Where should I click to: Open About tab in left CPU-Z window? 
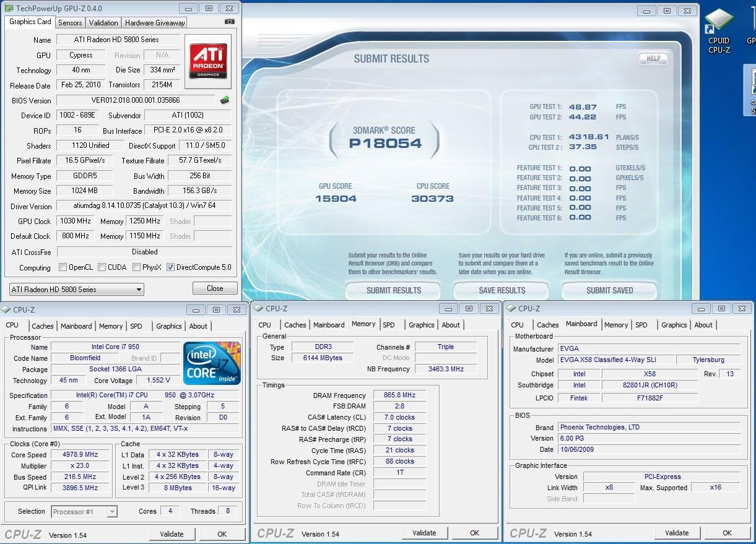click(x=198, y=326)
